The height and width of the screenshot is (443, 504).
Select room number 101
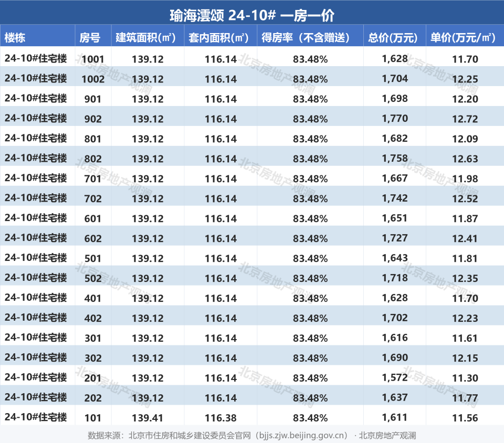pyautogui.click(x=93, y=418)
